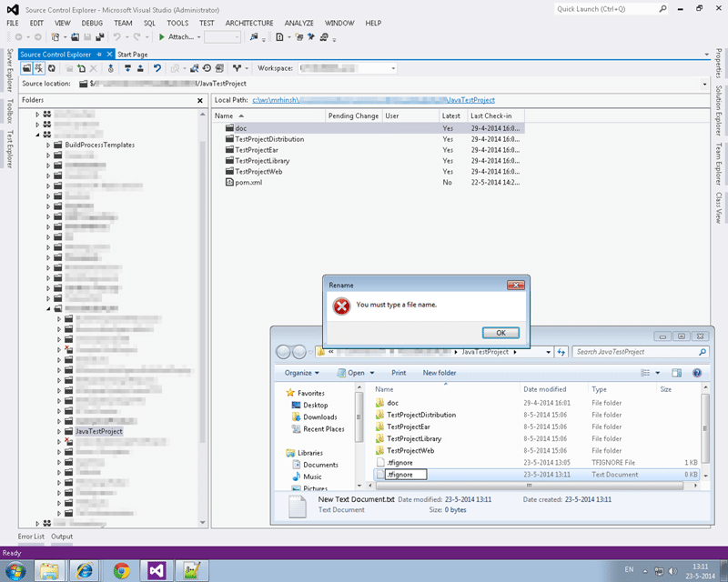Click Open File icon in main toolbar
The width and height of the screenshot is (728, 582).
(x=76, y=37)
